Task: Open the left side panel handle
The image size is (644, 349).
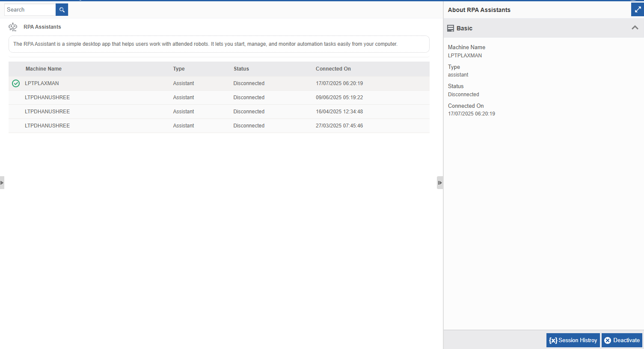Action: pyautogui.click(x=2, y=183)
